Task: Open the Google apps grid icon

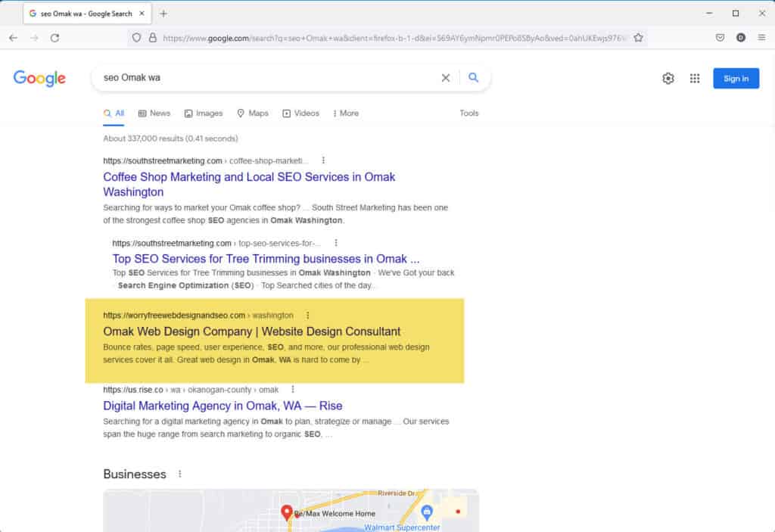Action: [x=695, y=78]
